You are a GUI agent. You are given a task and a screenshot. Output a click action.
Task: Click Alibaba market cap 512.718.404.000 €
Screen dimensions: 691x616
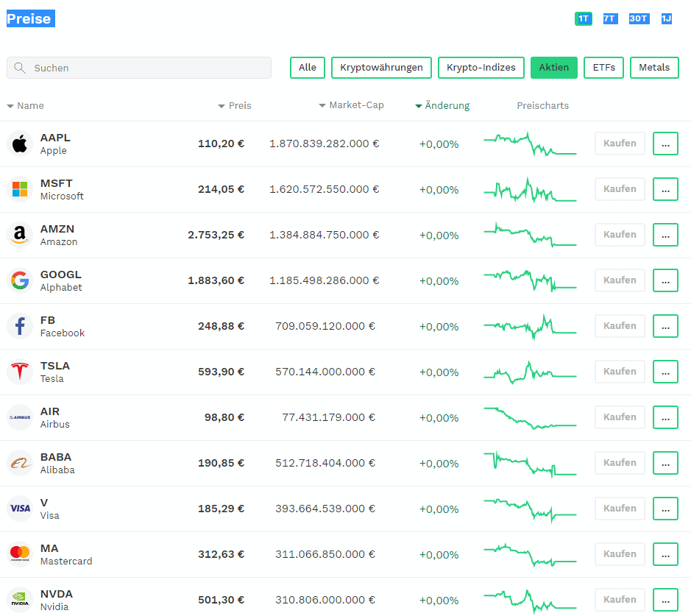click(x=325, y=463)
